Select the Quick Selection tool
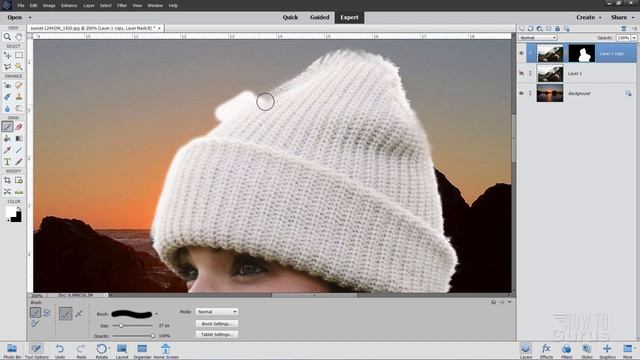 [19, 67]
